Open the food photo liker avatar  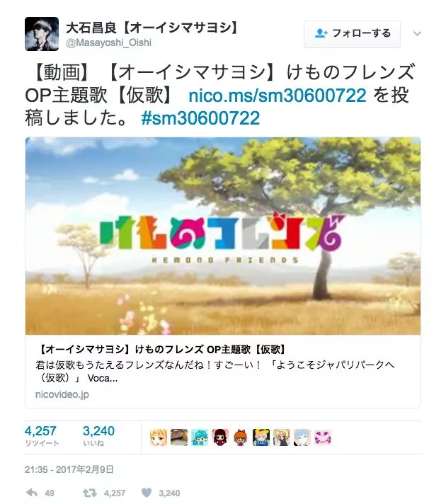point(179,437)
